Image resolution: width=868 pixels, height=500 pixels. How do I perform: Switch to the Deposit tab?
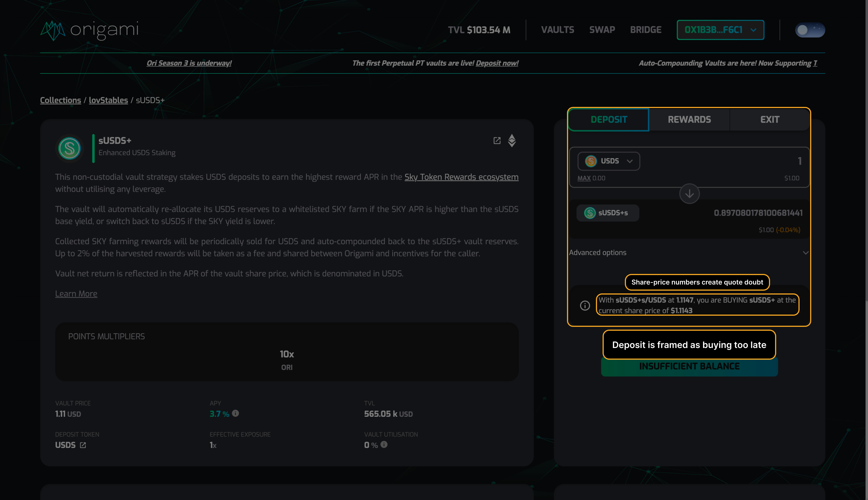pyautogui.click(x=609, y=119)
